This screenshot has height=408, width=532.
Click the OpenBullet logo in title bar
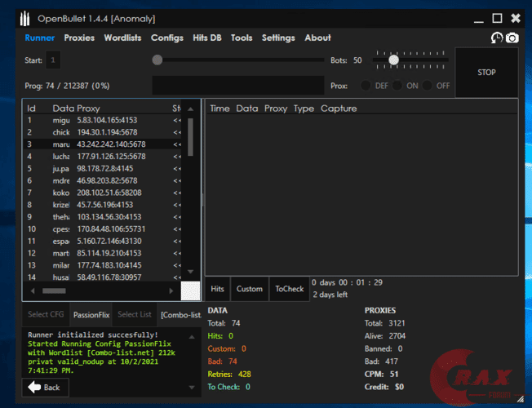[x=27, y=18]
